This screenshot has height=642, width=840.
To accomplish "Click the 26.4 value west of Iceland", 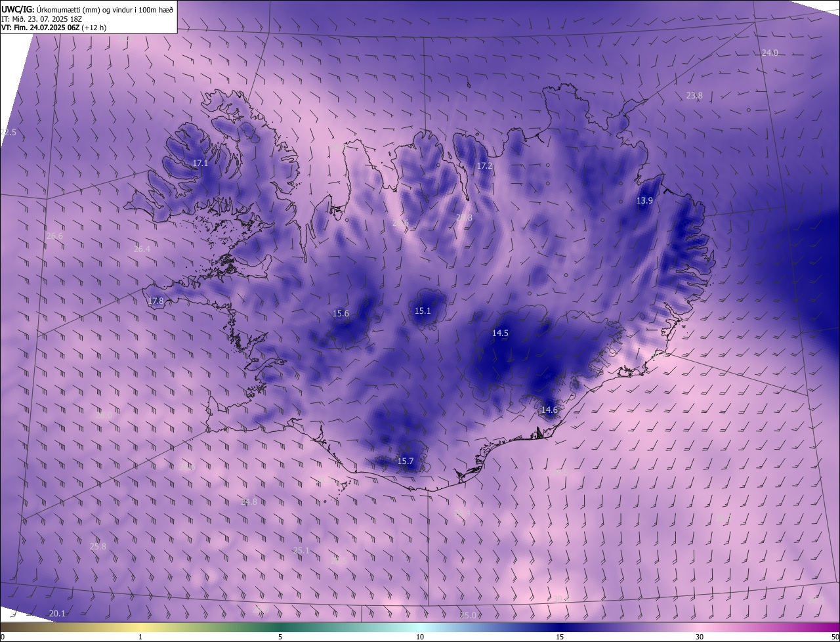I will (142, 249).
